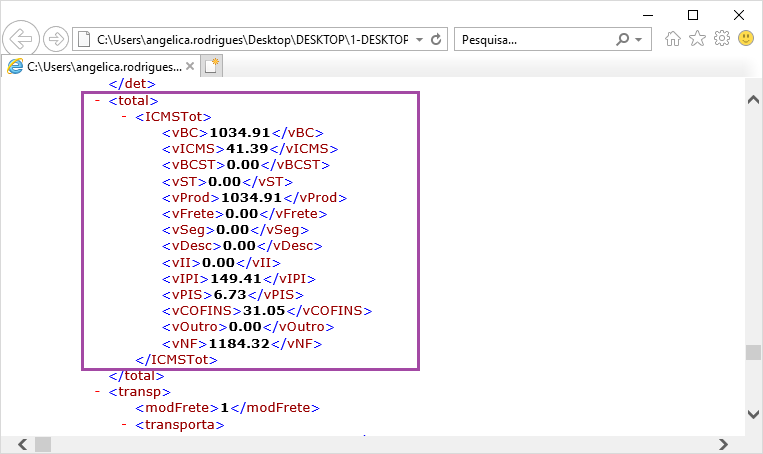Open the Home page icon
763x454 pixels.
[674, 39]
